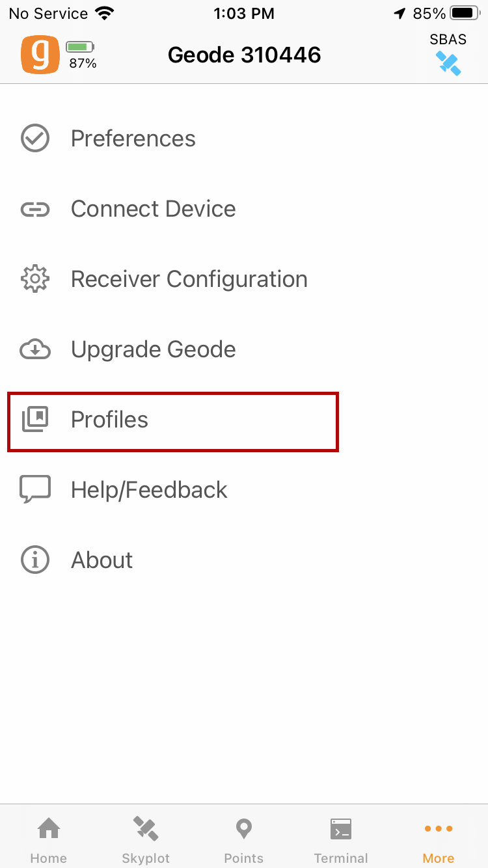Tap the About info icon
The height and width of the screenshot is (868, 488).
click(35, 560)
